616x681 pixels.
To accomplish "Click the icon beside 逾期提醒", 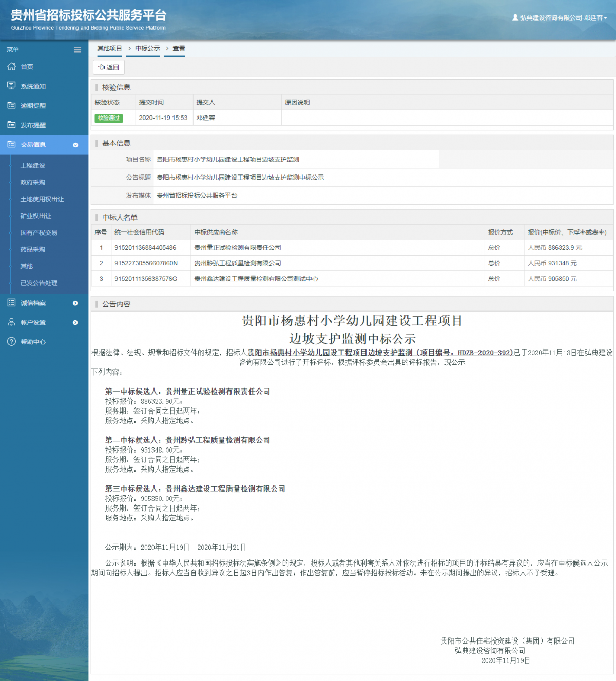I will tap(11, 105).
